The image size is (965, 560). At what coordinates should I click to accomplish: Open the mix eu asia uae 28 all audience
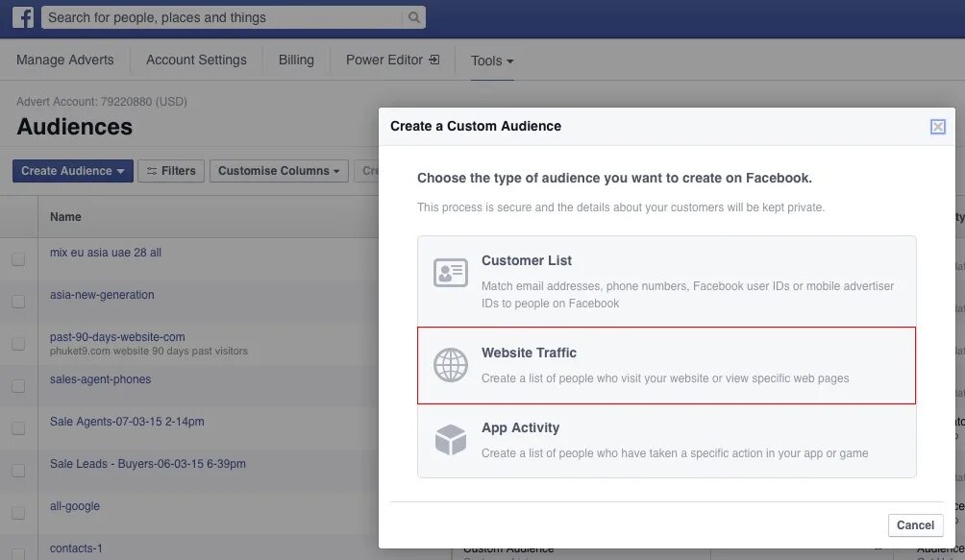tap(105, 253)
